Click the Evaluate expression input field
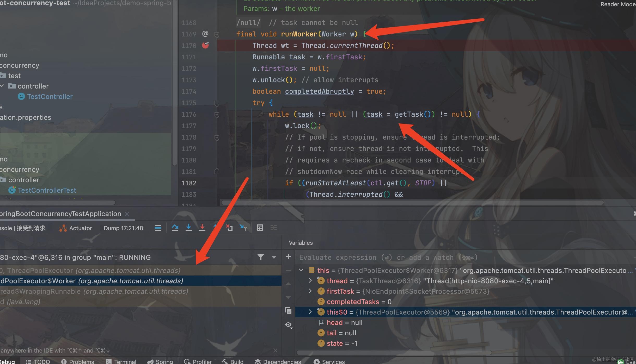Image resolution: width=636 pixels, height=364 pixels. point(464,258)
